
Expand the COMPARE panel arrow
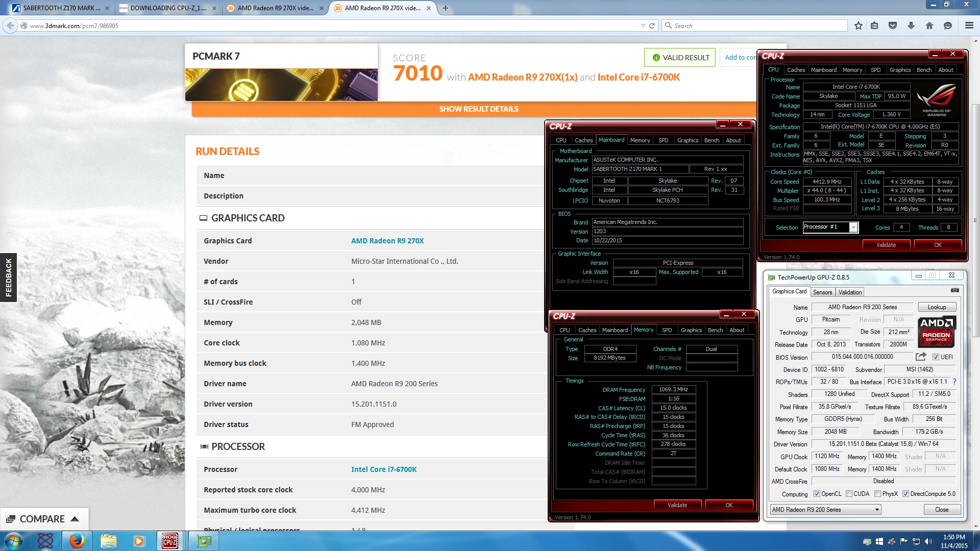pos(75,519)
